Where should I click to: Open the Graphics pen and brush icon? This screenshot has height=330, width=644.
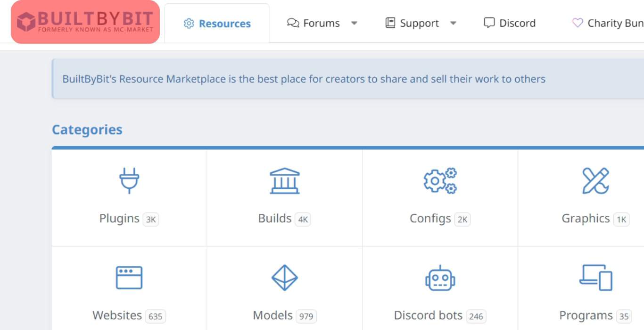pyautogui.click(x=595, y=181)
